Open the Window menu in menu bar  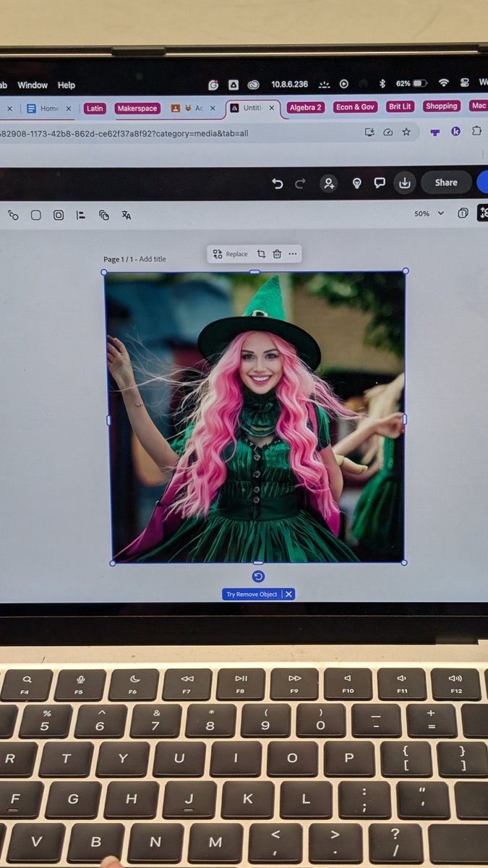[33, 85]
